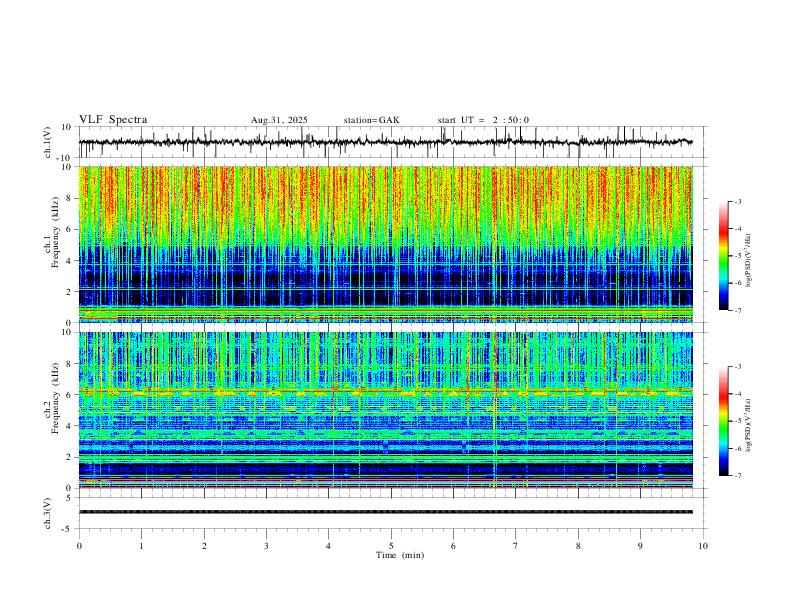Click the yellow 6 kHz band in ch.2 spectrogram
The image size is (792, 612).
[x=385, y=392]
